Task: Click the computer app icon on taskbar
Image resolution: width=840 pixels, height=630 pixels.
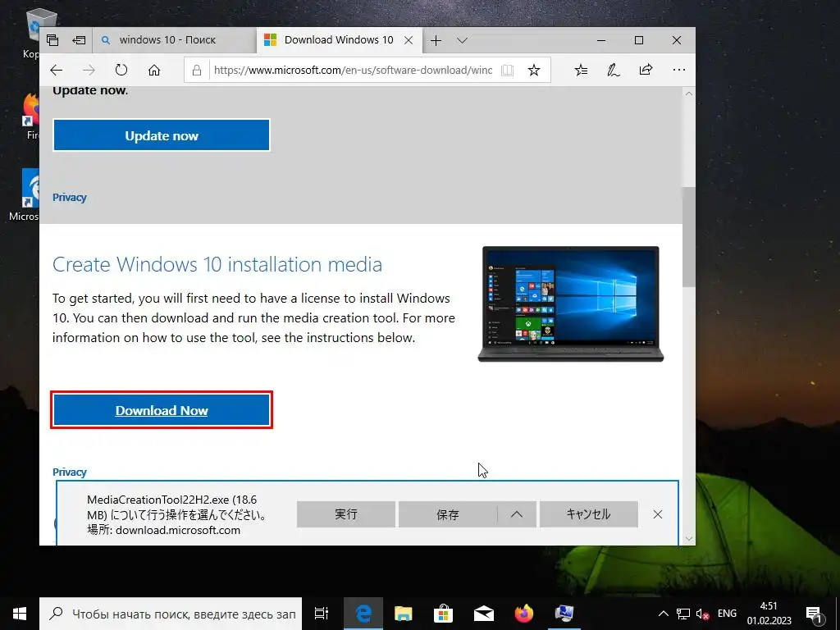Action: click(564, 614)
